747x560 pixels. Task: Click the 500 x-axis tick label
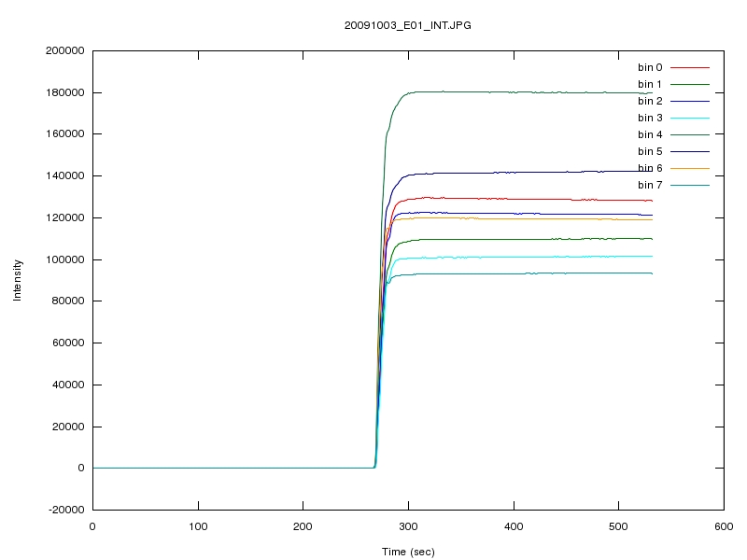[x=618, y=526]
